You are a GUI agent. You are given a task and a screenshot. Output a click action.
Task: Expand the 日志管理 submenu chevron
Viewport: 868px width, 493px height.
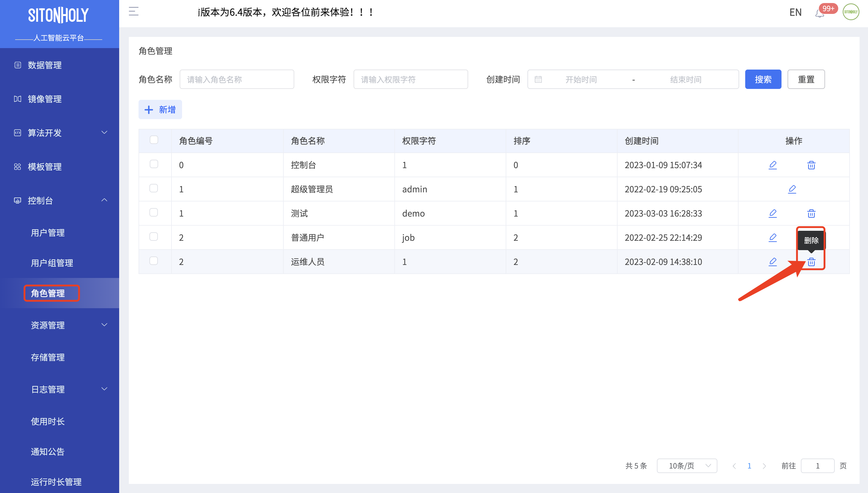(x=104, y=389)
